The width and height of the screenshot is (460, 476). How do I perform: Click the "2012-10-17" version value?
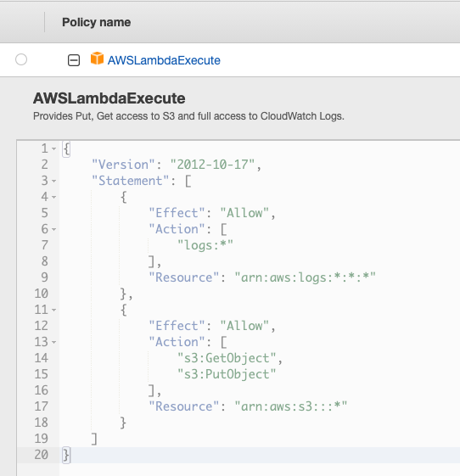click(212, 165)
